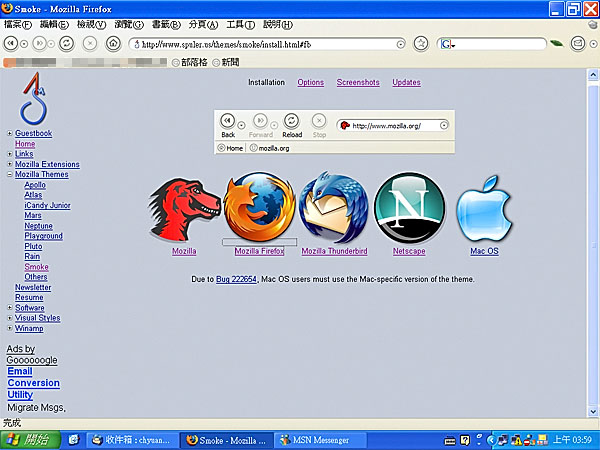Click the Home toolbar button
The height and width of the screenshot is (450, 600).
(113, 44)
